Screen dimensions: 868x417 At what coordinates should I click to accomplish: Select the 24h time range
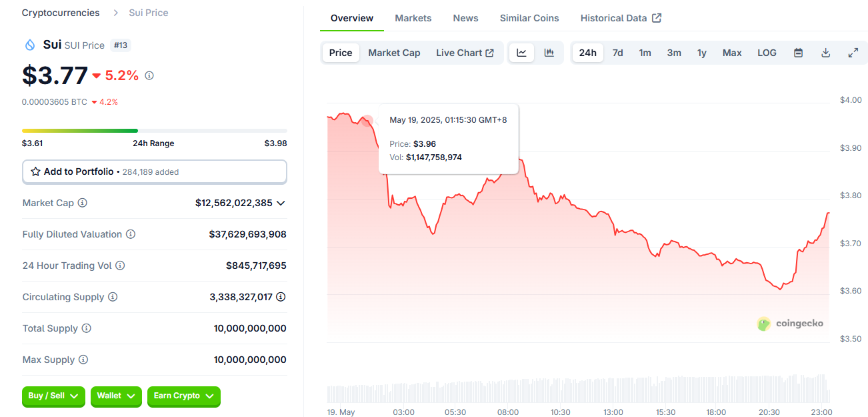(x=588, y=53)
